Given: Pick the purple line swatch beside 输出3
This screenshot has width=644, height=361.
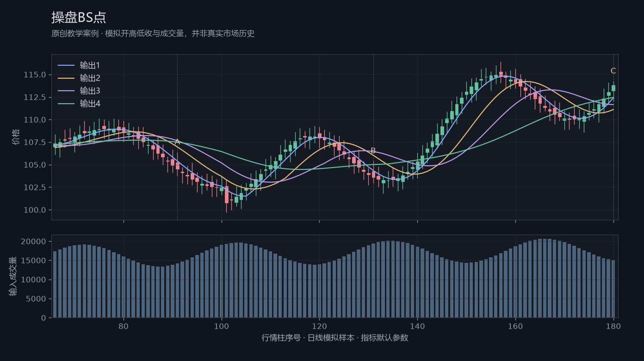Looking at the screenshot, I should [x=66, y=91].
